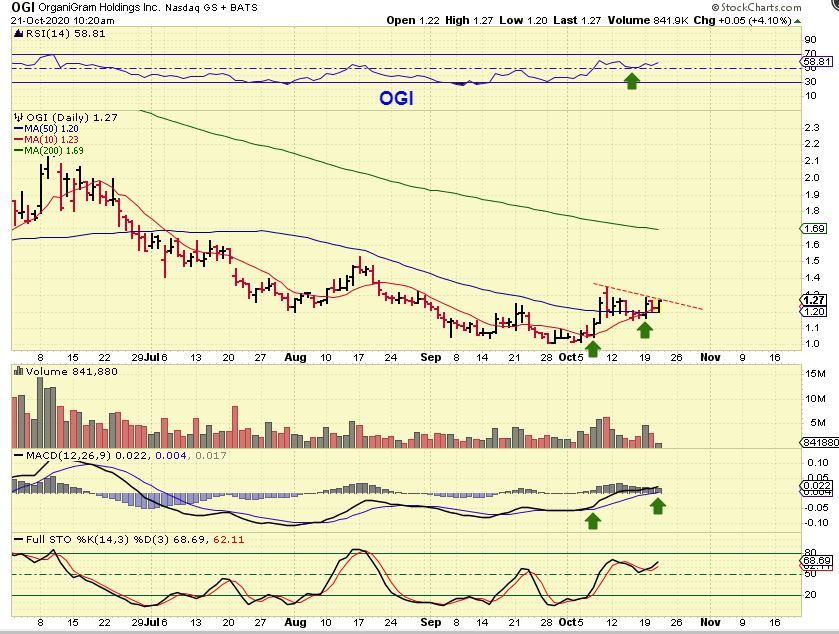Viewport: 839px width, 634px height.
Task: Click the black line marker before MACD(12,26,9)
Action: pos(19,456)
